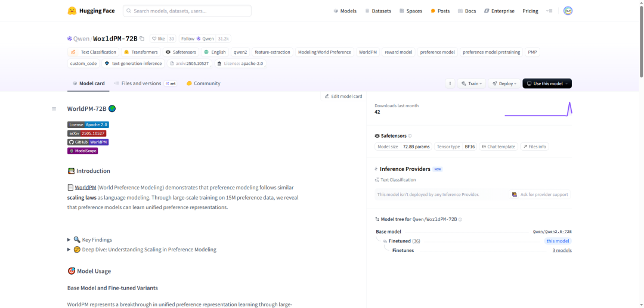Viewport: 644px width, 308px height.
Task: Open the user avatar profile icon
Action: (568, 11)
